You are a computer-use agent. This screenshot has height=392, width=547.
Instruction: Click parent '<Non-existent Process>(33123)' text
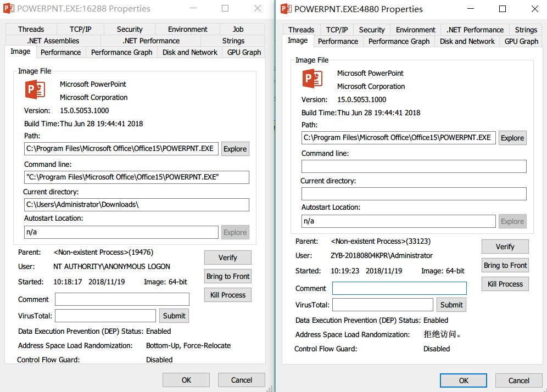(381, 242)
